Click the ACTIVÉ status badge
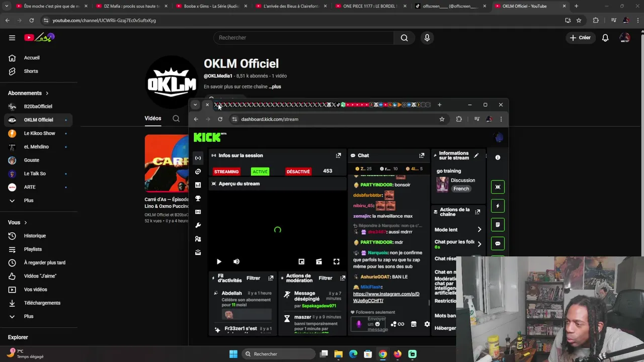Image resolution: width=644 pixels, height=362 pixels. 260,171
